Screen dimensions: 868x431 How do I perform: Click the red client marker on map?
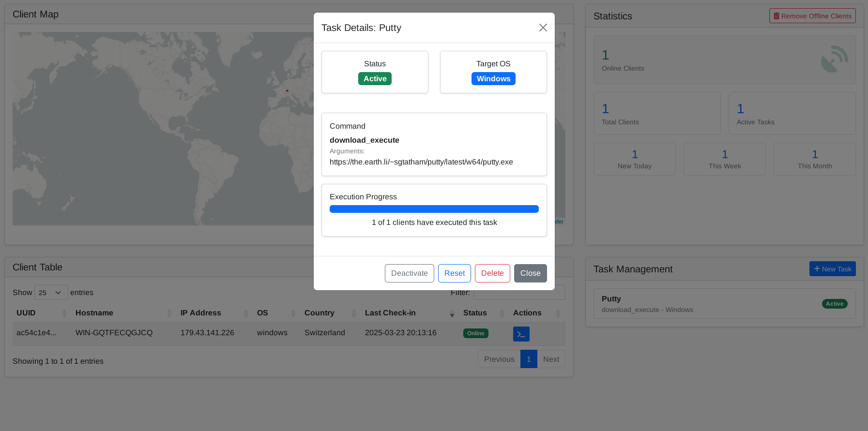287,90
